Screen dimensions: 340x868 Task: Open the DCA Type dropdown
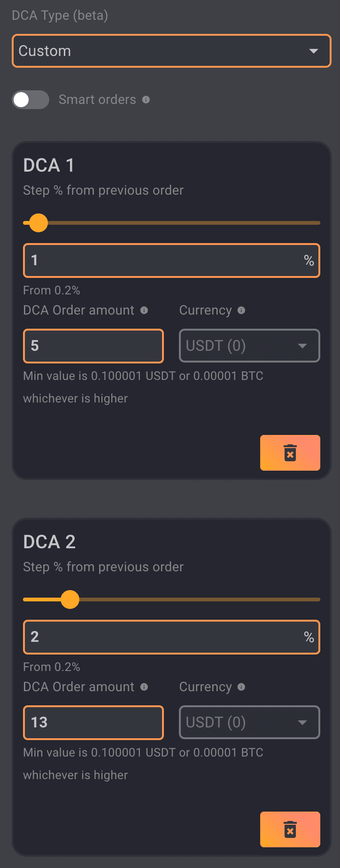(x=171, y=51)
